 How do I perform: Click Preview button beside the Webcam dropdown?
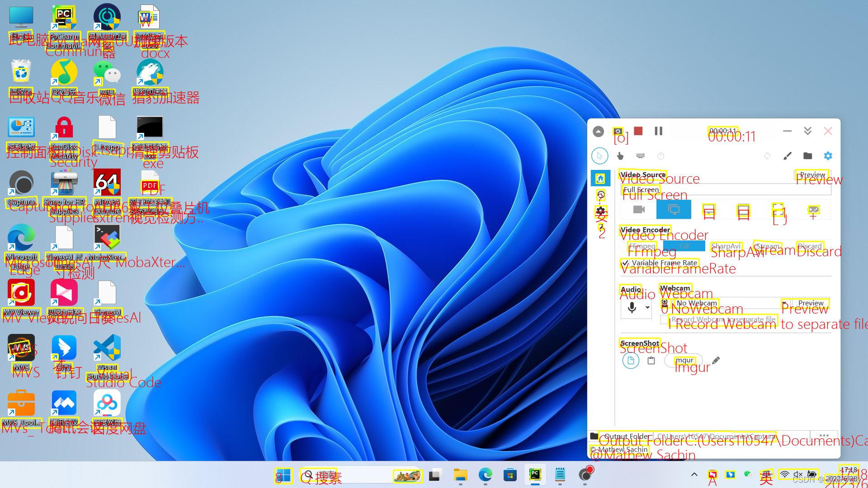[x=811, y=303]
